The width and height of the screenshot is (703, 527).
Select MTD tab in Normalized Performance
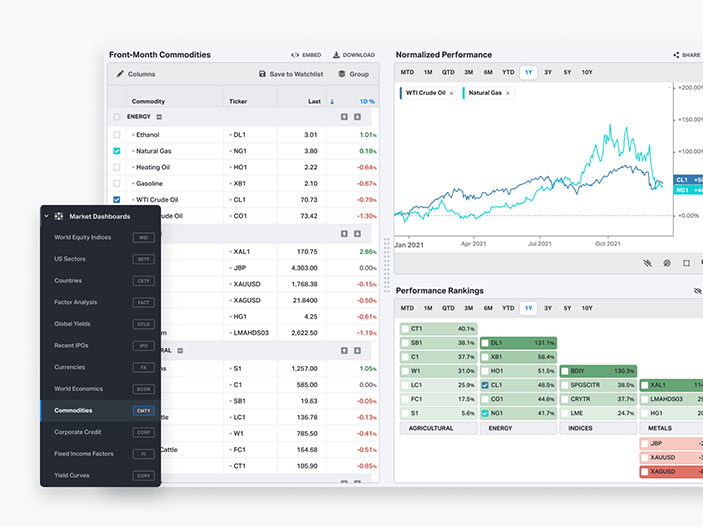pyautogui.click(x=407, y=72)
